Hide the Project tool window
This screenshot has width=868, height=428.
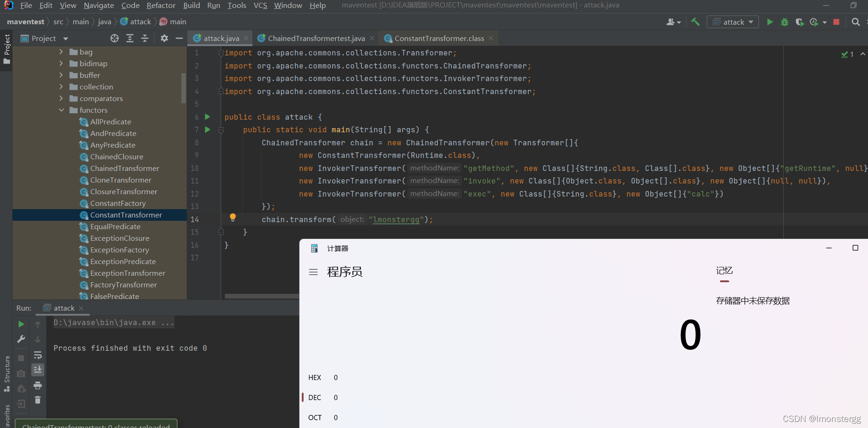pyautogui.click(x=179, y=38)
